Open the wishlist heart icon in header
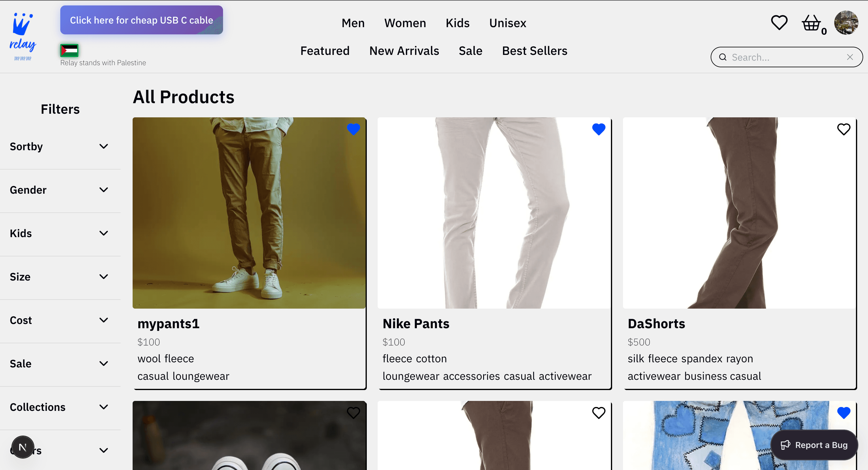The width and height of the screenshot is (868, 470). [779, 23]
